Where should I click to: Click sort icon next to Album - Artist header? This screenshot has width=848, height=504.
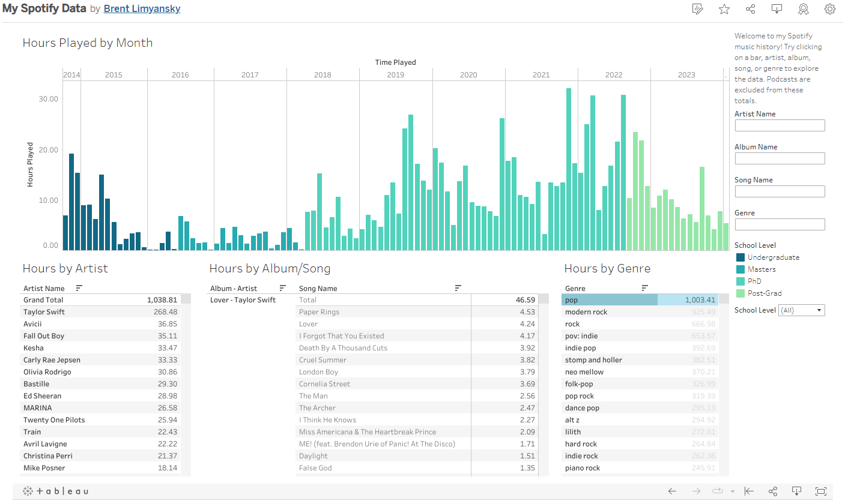pos(282,288)
